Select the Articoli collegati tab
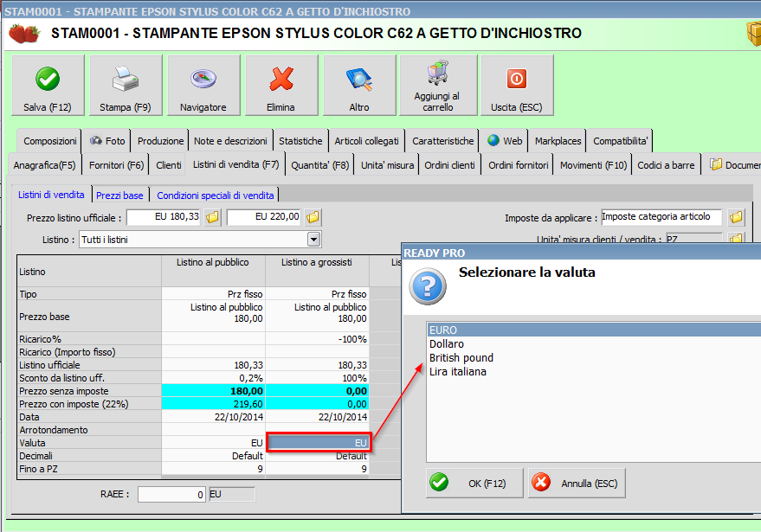 click(366, 141)
